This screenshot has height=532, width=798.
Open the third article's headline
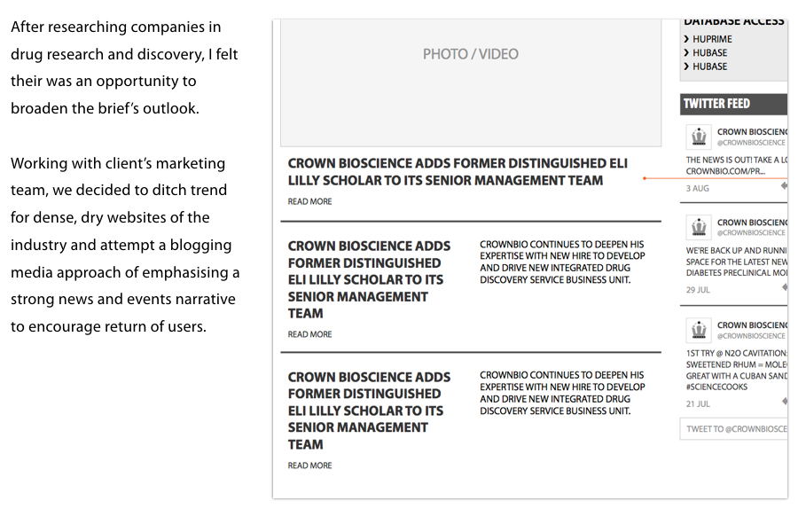[x=370, y=410]
